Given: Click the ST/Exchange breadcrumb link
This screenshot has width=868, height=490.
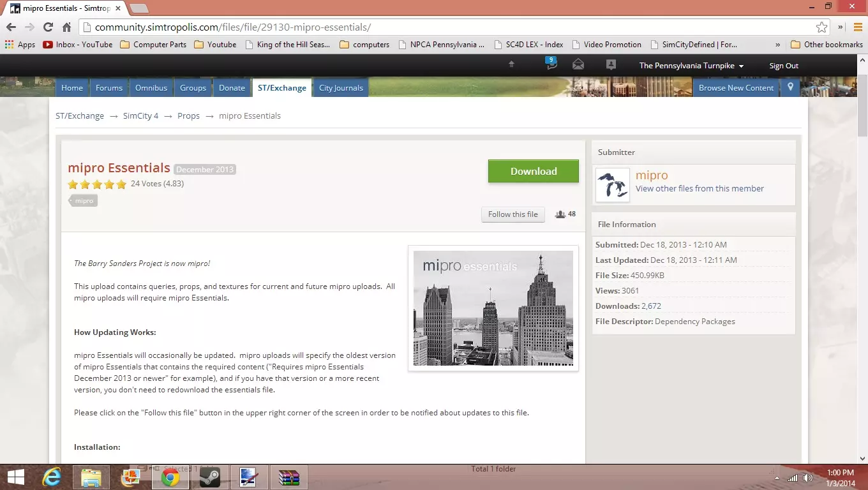Looking at the screenshot, I should point(80,115).
